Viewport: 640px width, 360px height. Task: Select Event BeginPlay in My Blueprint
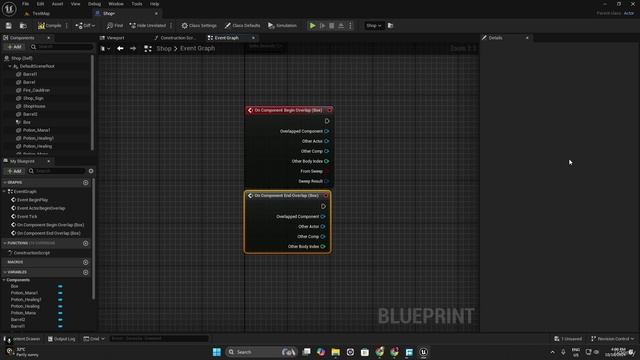point(32,200)
